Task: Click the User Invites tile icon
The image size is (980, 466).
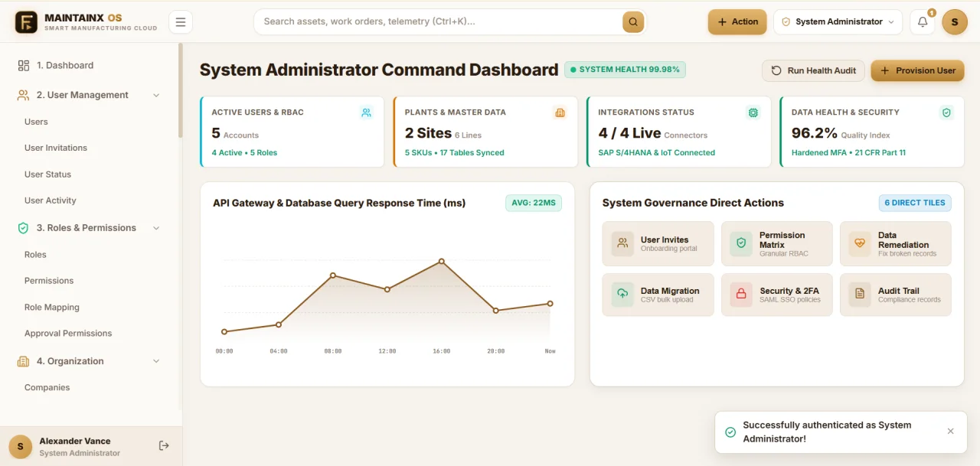Action: (x=623, y=244)
